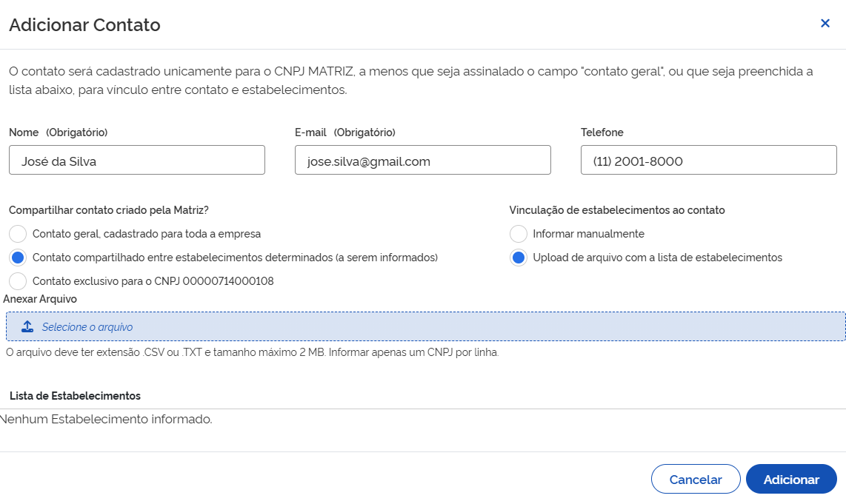Click the 'Selecione o arquivo' text

coord(87,326)
